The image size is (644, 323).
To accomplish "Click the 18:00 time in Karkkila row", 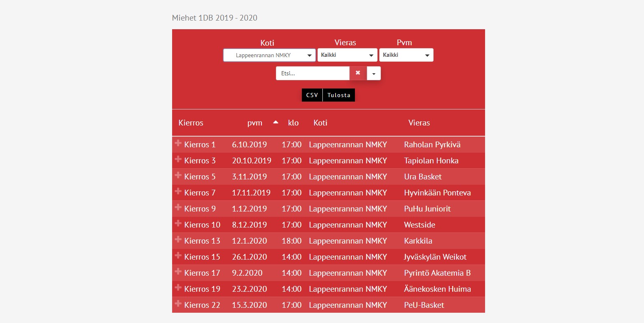I will [292, 241].
